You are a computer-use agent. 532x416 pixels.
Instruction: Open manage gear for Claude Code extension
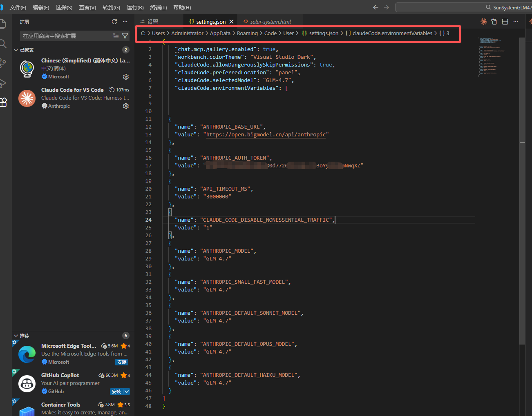pyautogui.click(x=126, y=106)
